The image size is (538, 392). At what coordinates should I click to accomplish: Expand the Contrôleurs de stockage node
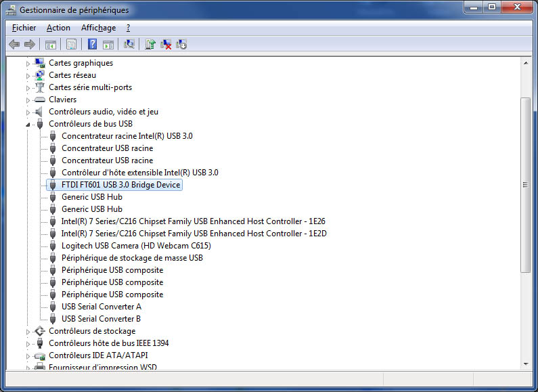pos(28,332)
